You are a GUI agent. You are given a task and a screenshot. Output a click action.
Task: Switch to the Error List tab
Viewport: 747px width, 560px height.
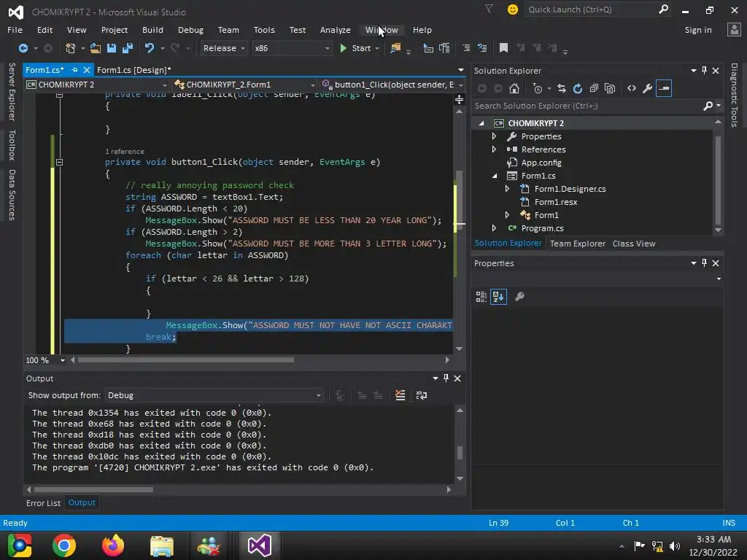point(43,503)
